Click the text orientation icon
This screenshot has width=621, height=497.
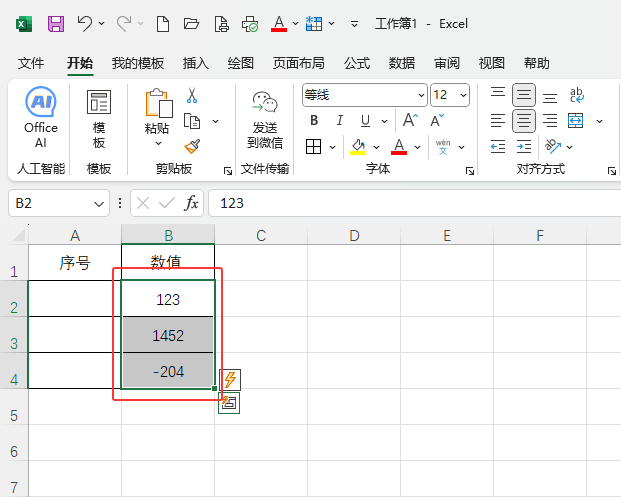tap(552, 147)
